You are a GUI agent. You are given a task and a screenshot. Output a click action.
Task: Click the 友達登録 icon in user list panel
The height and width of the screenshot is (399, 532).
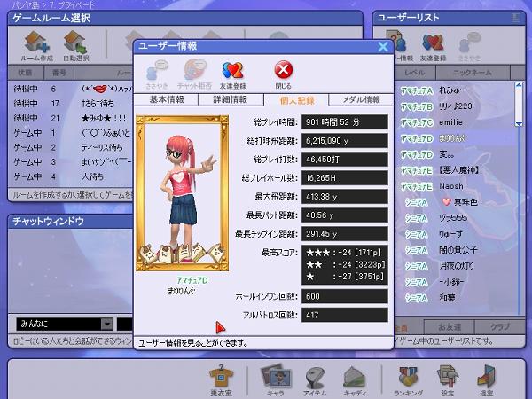point(433,48)
